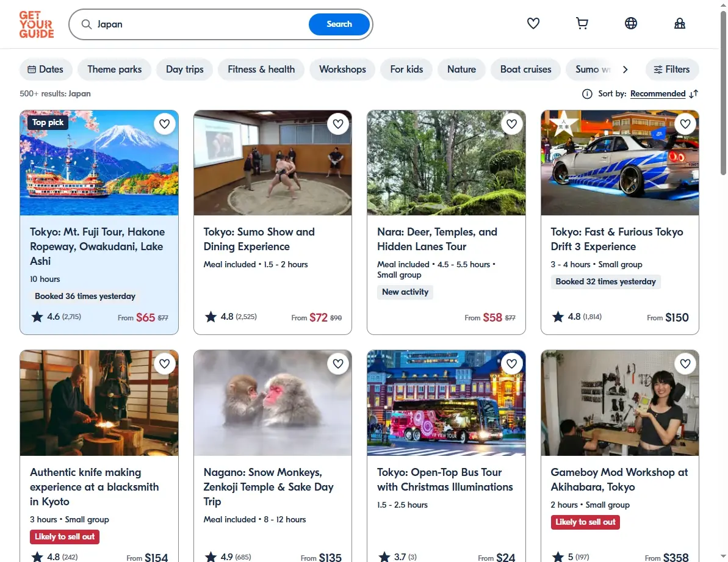Open Nara: Deer, Temples, Hidden Lanes title
The width and height of the screenshot is (728, 562).
coord(437,239)
